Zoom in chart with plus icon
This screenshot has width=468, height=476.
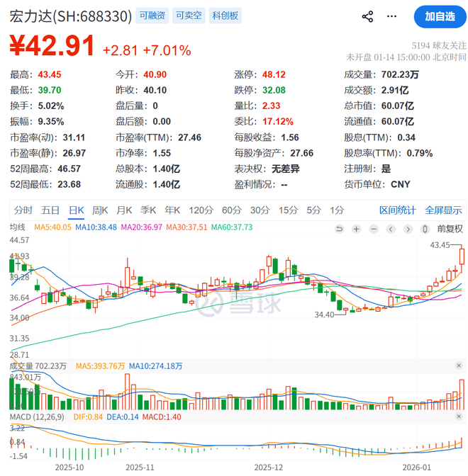356,229
